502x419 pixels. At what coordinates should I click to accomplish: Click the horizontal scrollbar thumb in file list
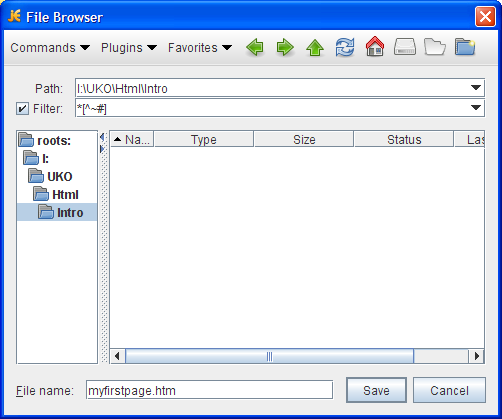[x=269, y=356]
